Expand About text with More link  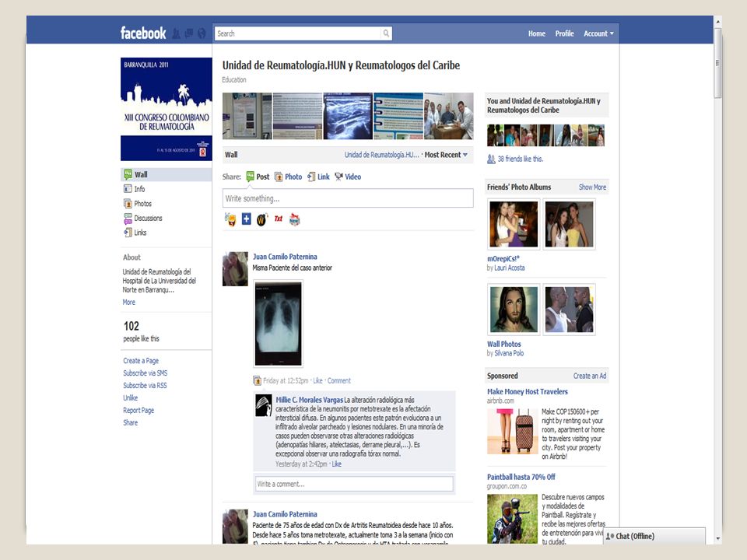tap(128, 302)
